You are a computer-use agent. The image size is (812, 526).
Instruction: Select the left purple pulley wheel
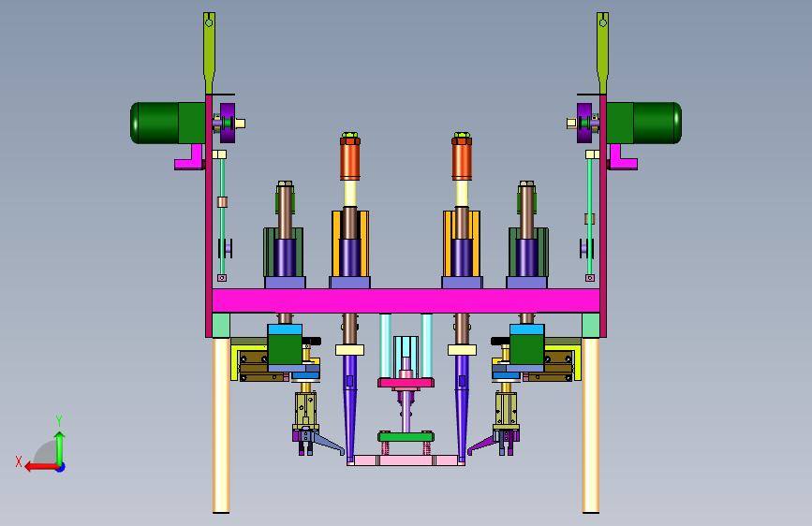[x=228, y=123]
